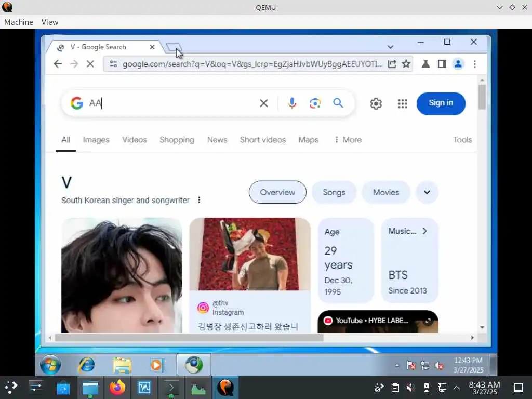Launch Windows Media Player from guest taskbar
This screenshot has width=532, height=399.
coord(157,365)
